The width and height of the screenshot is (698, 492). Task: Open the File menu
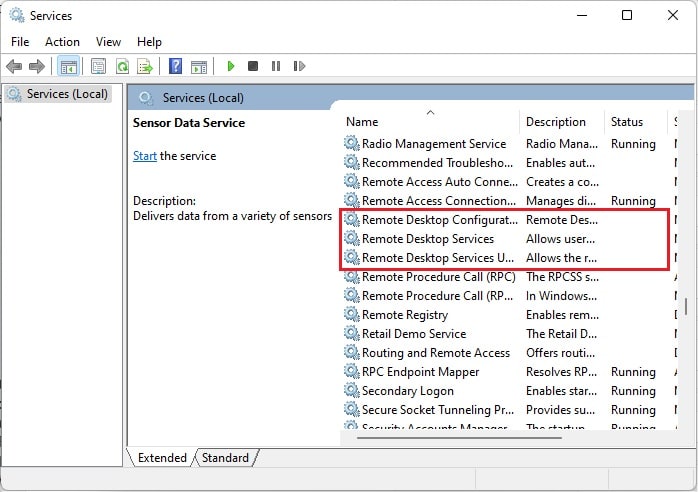coord(20,42)
